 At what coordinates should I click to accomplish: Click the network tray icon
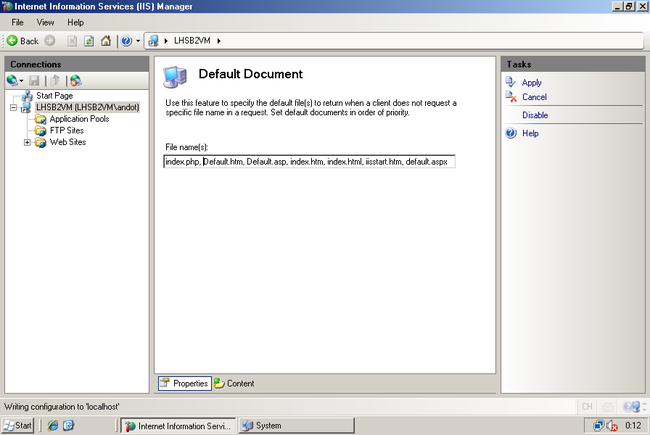598,426
